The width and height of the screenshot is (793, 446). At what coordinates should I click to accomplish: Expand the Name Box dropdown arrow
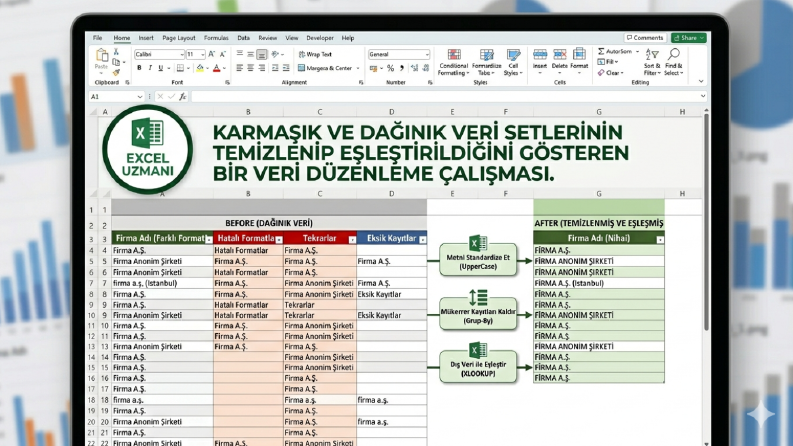140,97
